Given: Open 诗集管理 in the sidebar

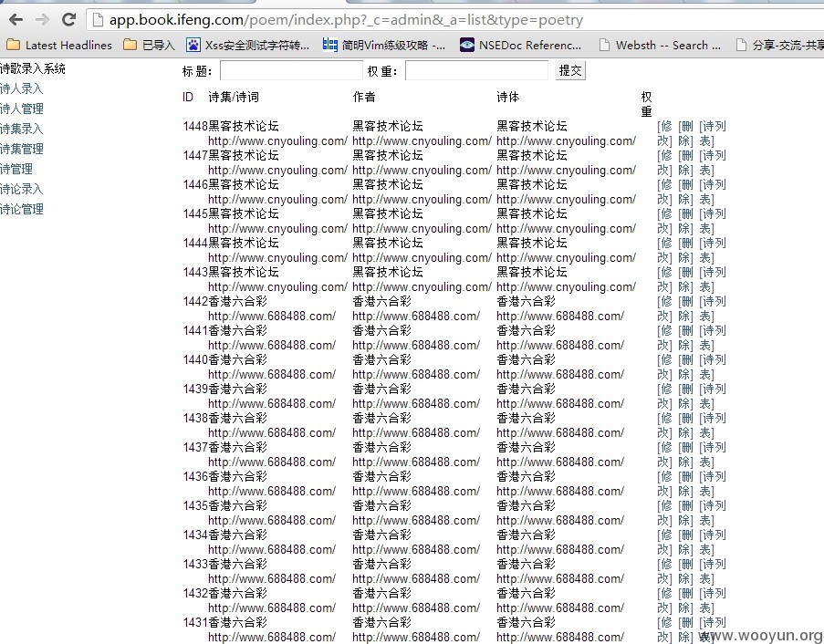Looking at the screenshot, I should (22, 149).
